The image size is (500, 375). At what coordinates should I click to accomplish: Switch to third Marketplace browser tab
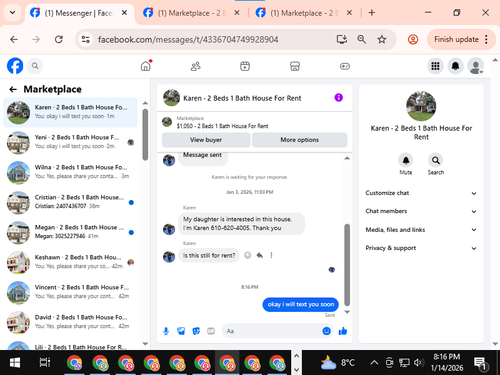(303, 13)
